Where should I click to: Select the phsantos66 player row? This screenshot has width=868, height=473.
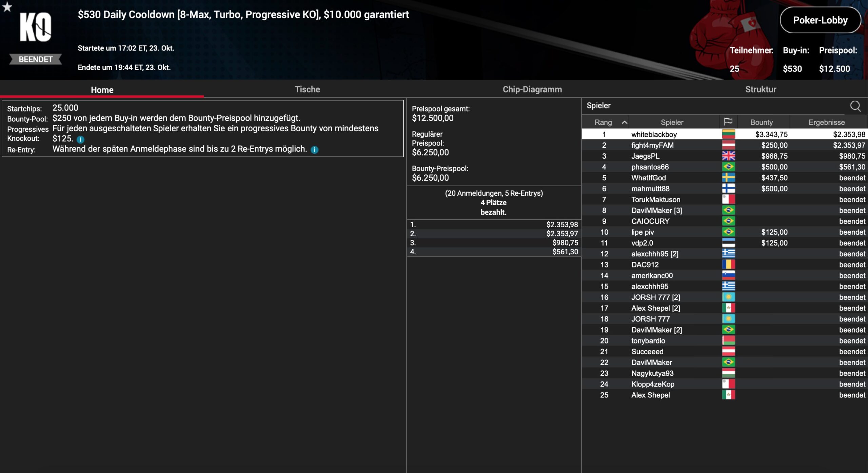coord(650,167)
